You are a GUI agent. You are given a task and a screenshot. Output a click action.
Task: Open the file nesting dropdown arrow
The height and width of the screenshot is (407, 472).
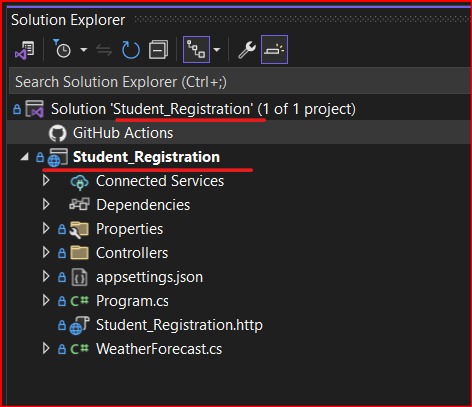(217, 50)
